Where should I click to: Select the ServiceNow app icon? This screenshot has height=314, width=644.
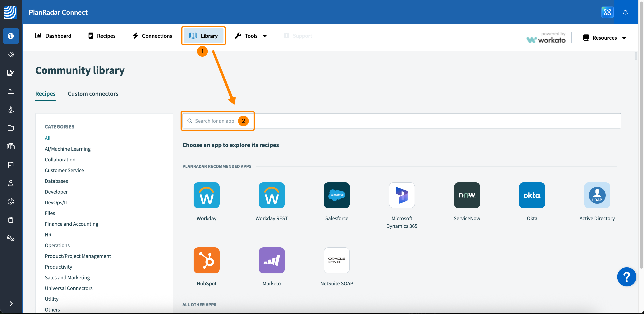click(467, 195)
